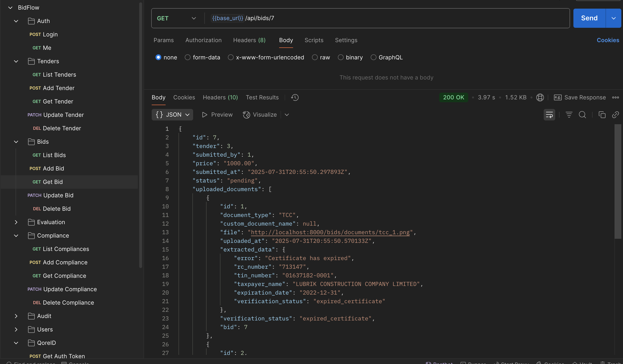The height and width of the screenshot is (364, 623).
Task: Open the POST Login request
Action: [x=44, y=34]
